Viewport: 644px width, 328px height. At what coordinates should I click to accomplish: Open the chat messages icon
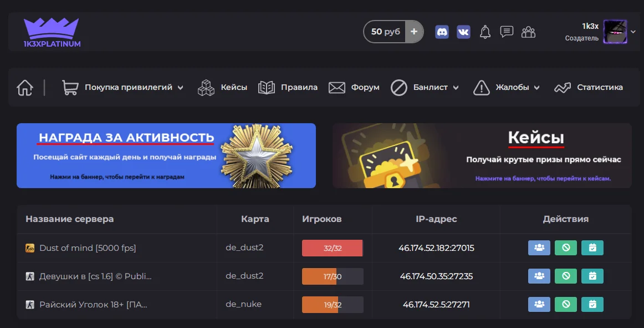coord(507,32)
